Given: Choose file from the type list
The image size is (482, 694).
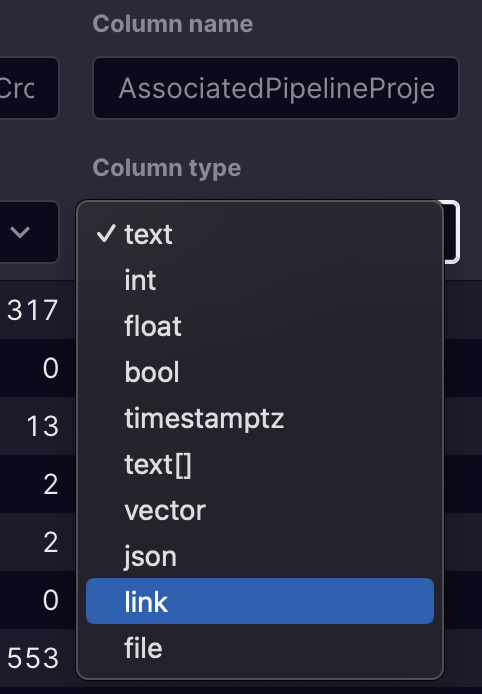Looking at the screenshot, I should tap(260, 648).
